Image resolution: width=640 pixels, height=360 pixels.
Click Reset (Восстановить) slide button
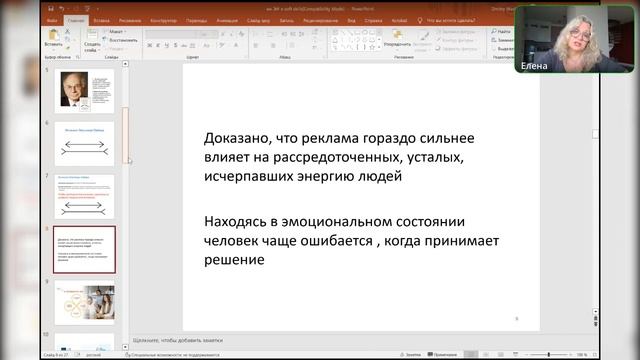[x=120, y=40]
